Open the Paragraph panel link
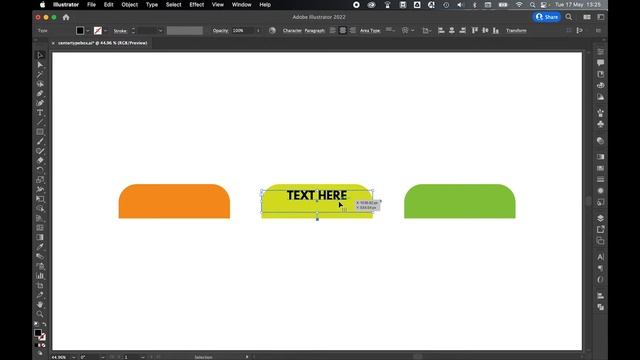 click(x=315, y=31)
